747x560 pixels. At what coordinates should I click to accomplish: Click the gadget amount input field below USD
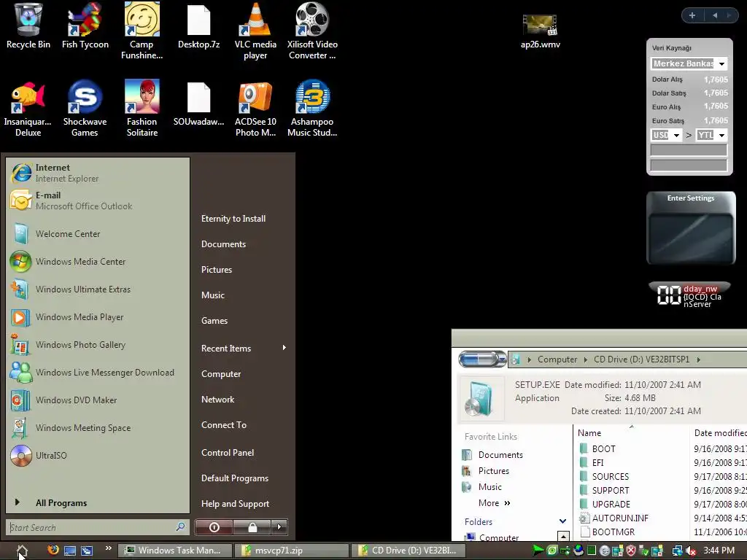[689, 150]
